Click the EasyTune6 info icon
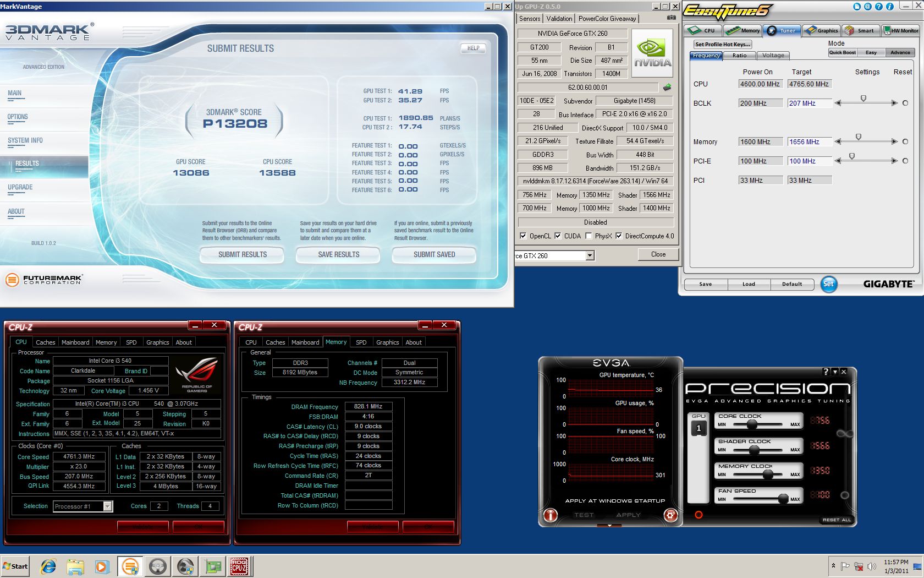The image size is (924, 578). tap(889, 7)
